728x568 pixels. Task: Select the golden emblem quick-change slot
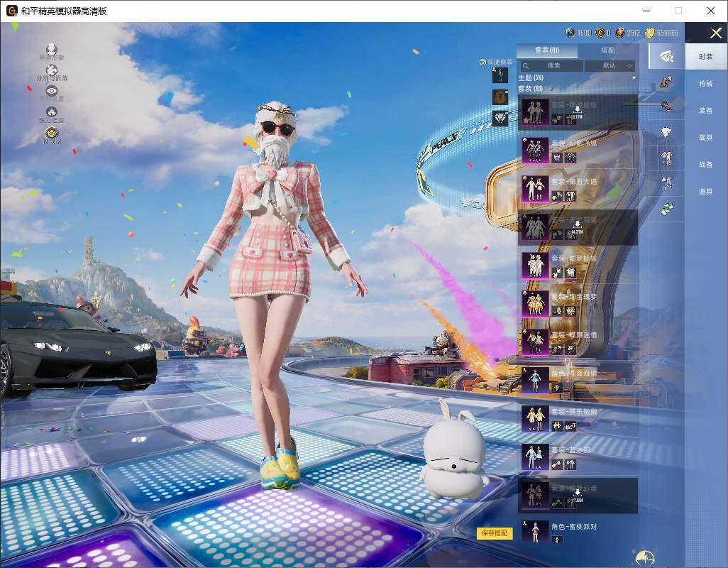[x=500, y=97]
